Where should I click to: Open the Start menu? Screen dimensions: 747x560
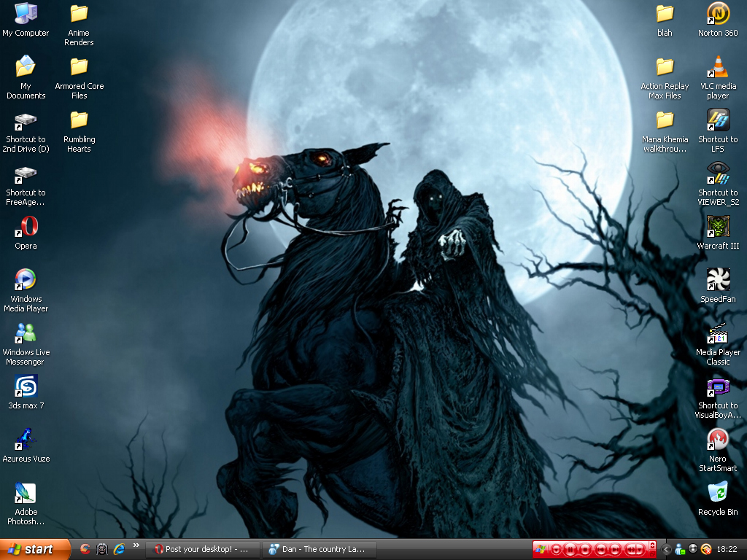[35, 549]
